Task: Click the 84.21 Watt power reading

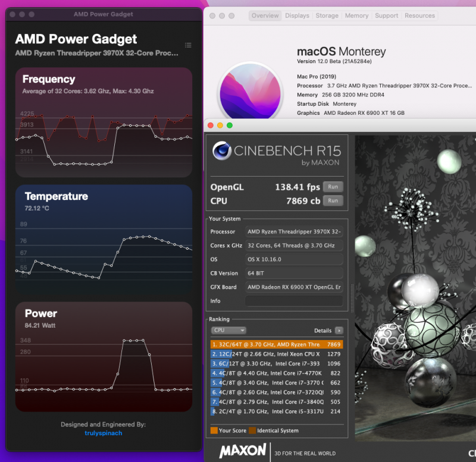Action: pyautogui.click(x=40, y=325)
